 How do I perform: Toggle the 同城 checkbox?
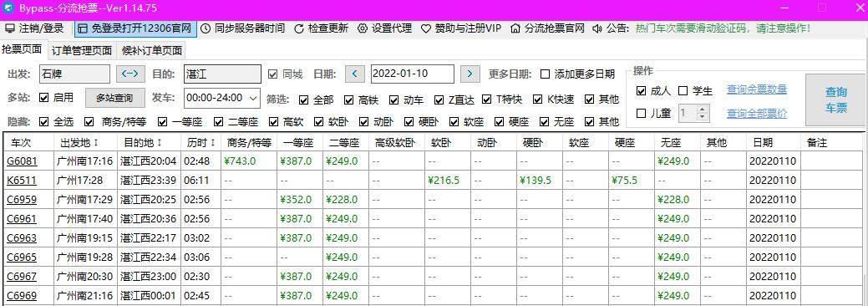(272, 74)
